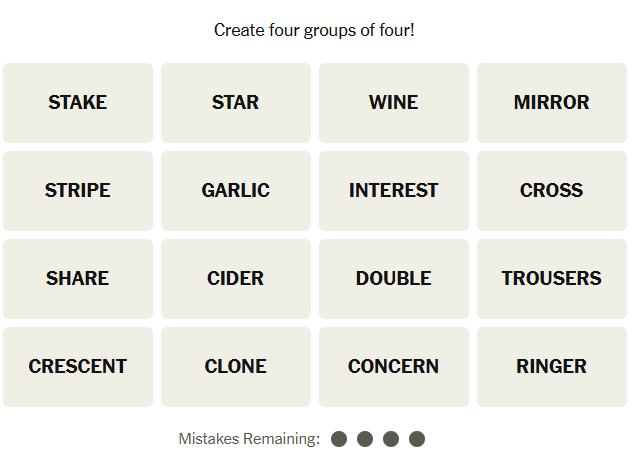This screenshot has width=634, height=451.
Task: Tap the INTEREST tile
Action: click(394, 191)
